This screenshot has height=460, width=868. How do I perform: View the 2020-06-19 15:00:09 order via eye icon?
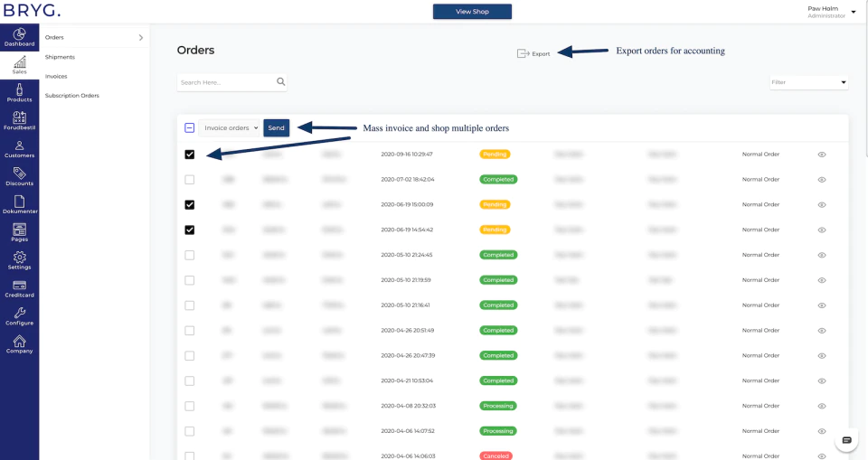tap(822, 205)
